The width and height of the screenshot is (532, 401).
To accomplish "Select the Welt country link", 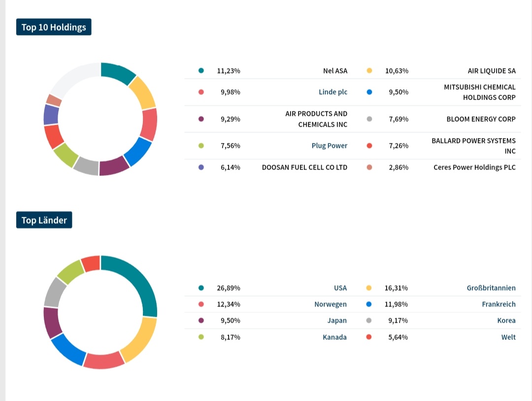I will coord(508,337).
